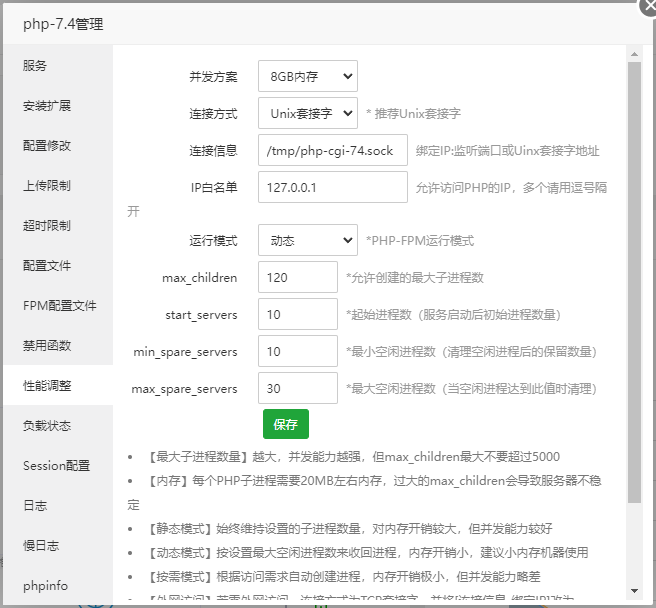Switch to Session配置 tab
656x608 pixels.
tap(56, 466)
